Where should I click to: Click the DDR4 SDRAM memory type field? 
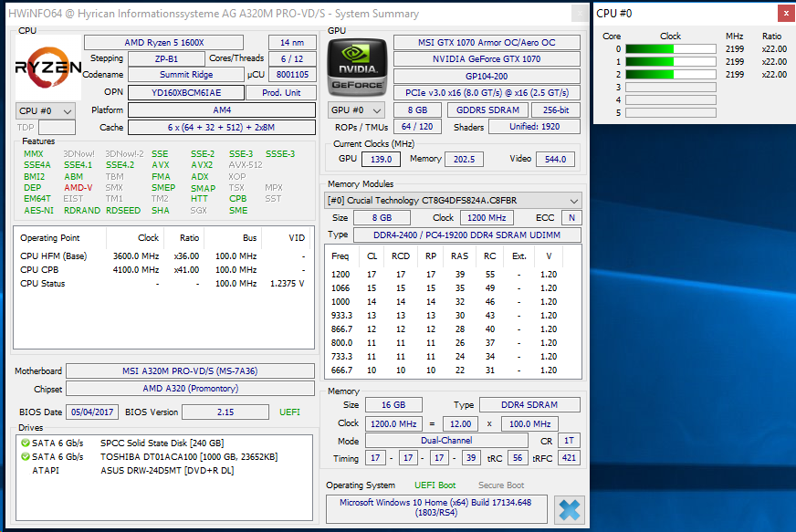(529, 404)
